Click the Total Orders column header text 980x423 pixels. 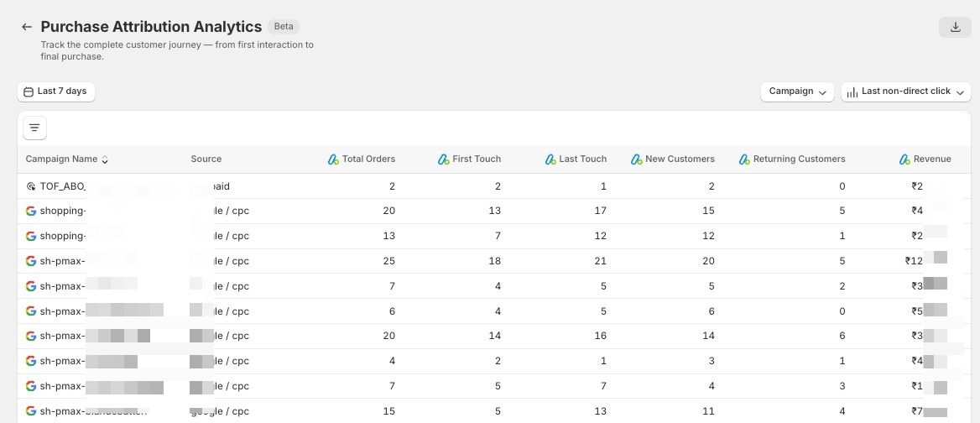[x=368, y=159]
